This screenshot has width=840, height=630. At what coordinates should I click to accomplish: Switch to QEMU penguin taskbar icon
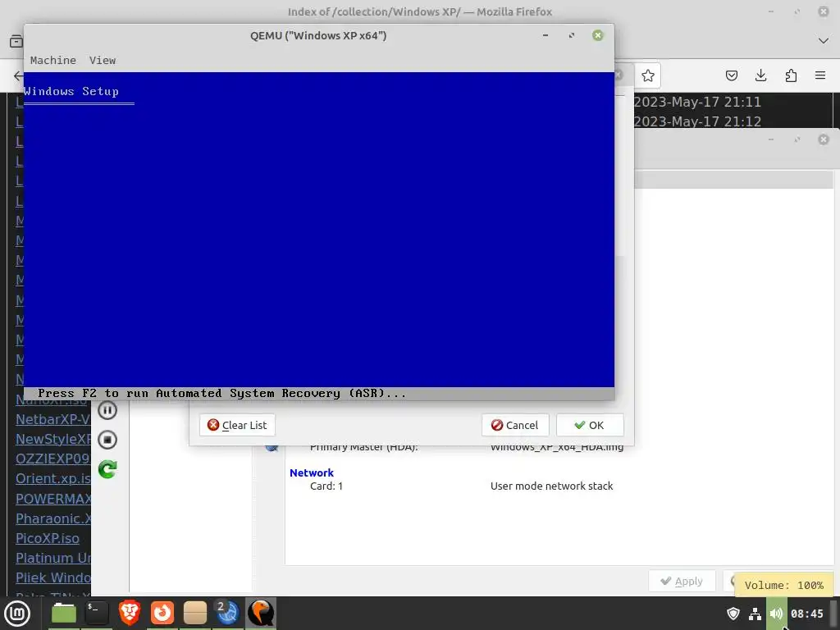260,614
